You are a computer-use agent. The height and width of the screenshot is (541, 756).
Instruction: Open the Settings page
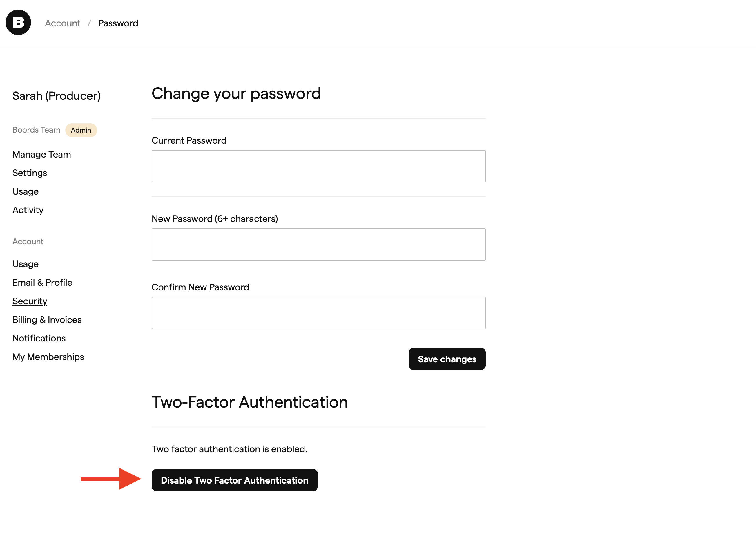click(x=29, y=173)
